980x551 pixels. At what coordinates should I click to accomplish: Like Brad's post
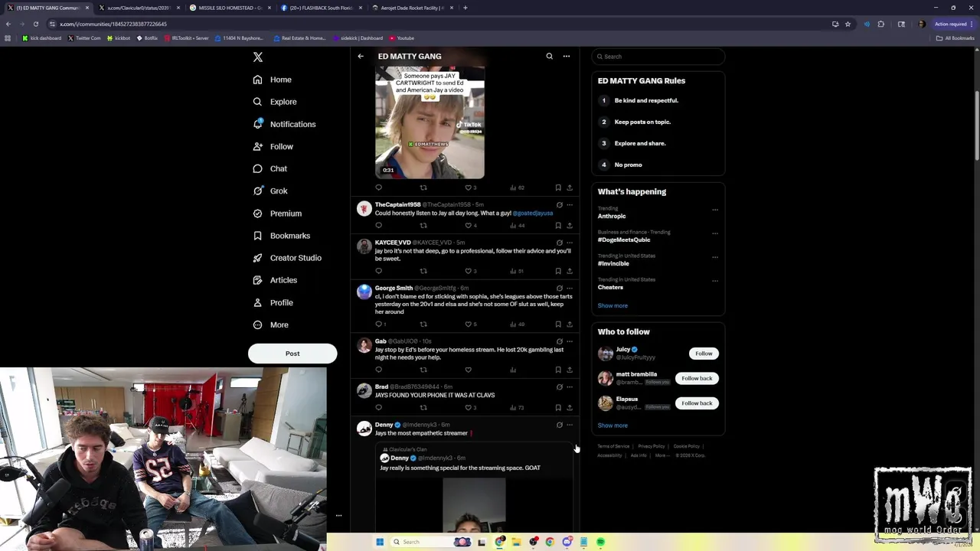[469, 408]
